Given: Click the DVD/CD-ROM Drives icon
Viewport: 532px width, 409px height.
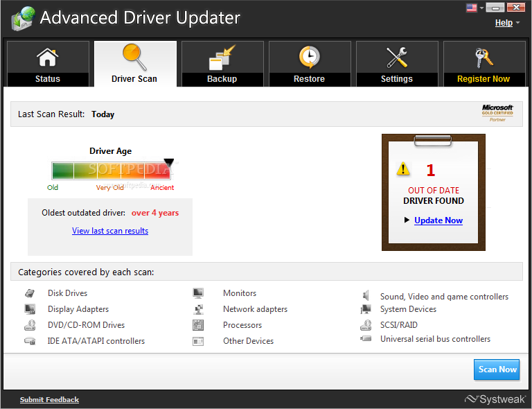Looking at the screenshot, I should [30, 325].
